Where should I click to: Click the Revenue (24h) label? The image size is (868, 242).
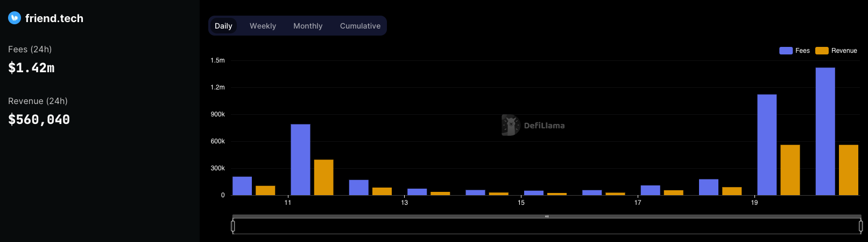pos(38,101)
